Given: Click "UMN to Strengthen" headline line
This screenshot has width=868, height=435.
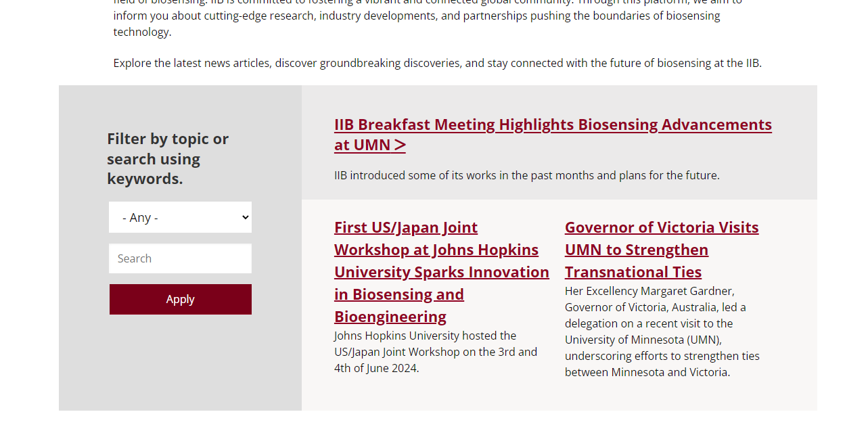Looking at the screenshot, I should pos(636,250).
